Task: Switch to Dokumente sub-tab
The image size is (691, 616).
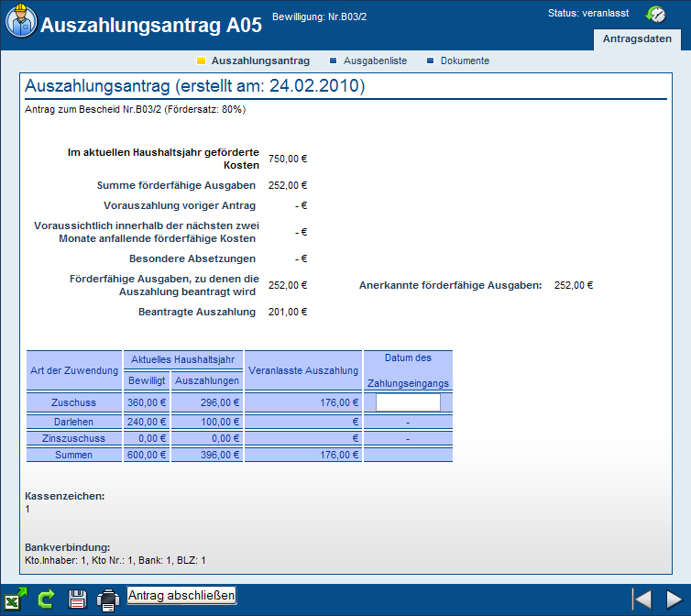Action: [x=465, y=60]
